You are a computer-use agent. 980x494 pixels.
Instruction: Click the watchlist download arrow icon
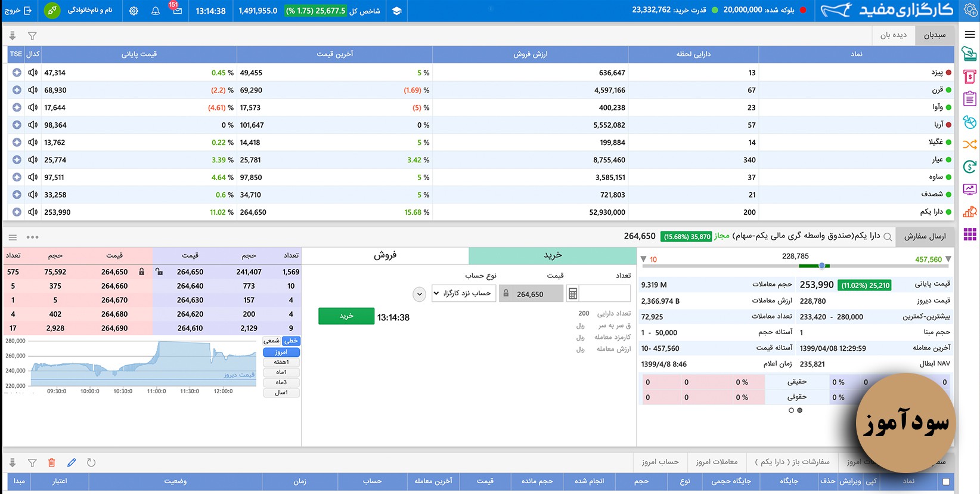click(13, 36)
